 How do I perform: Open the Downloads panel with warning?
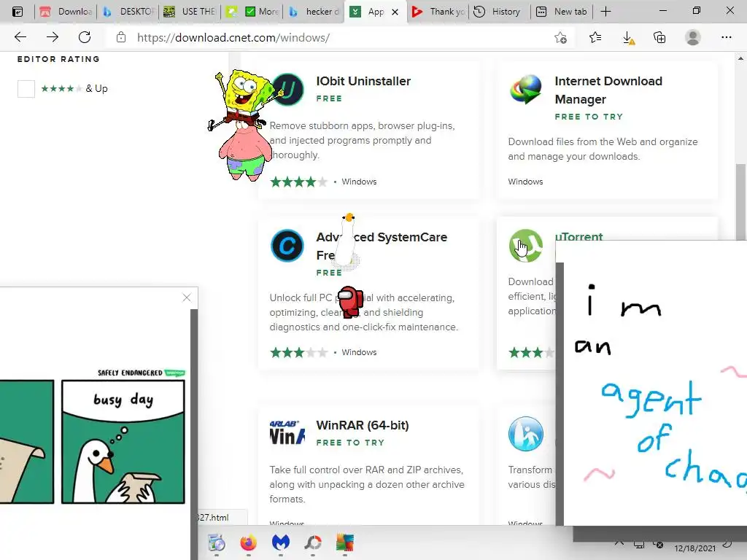click(628, 38)
